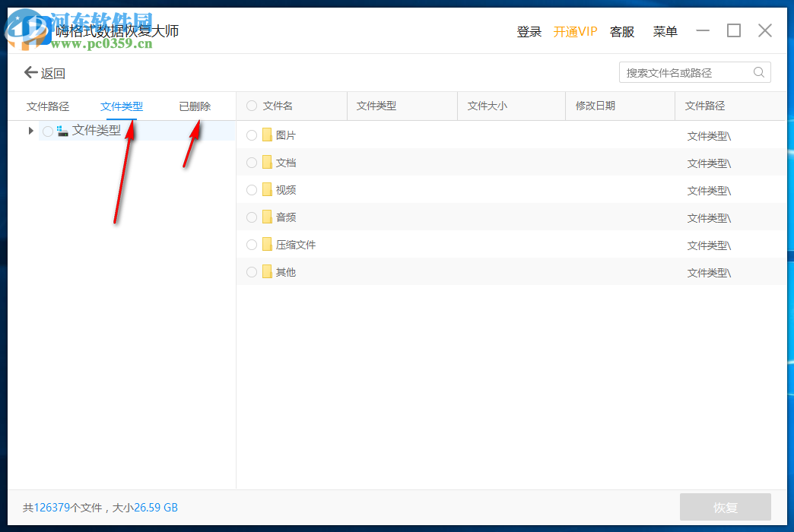The height and width of the screenshot is (532, 794).
Task: Select the checkbox next to 其他
Action: point(251,271)
